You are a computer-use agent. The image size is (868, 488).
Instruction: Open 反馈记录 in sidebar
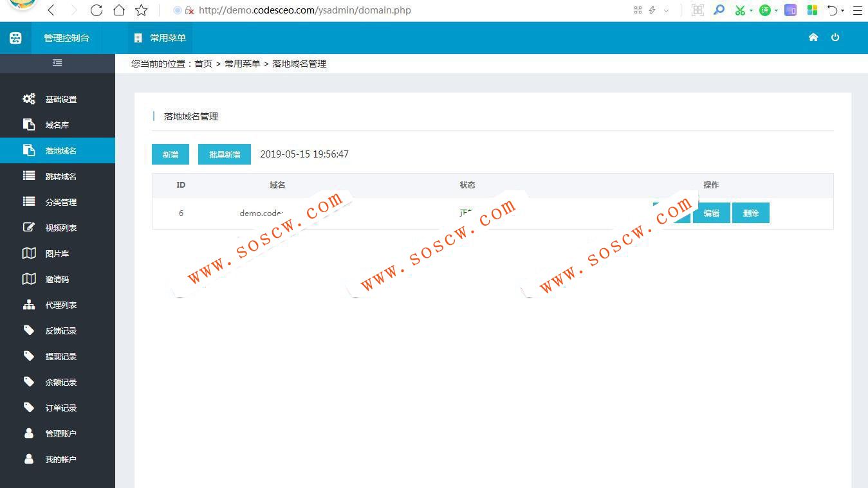(57, 330)
